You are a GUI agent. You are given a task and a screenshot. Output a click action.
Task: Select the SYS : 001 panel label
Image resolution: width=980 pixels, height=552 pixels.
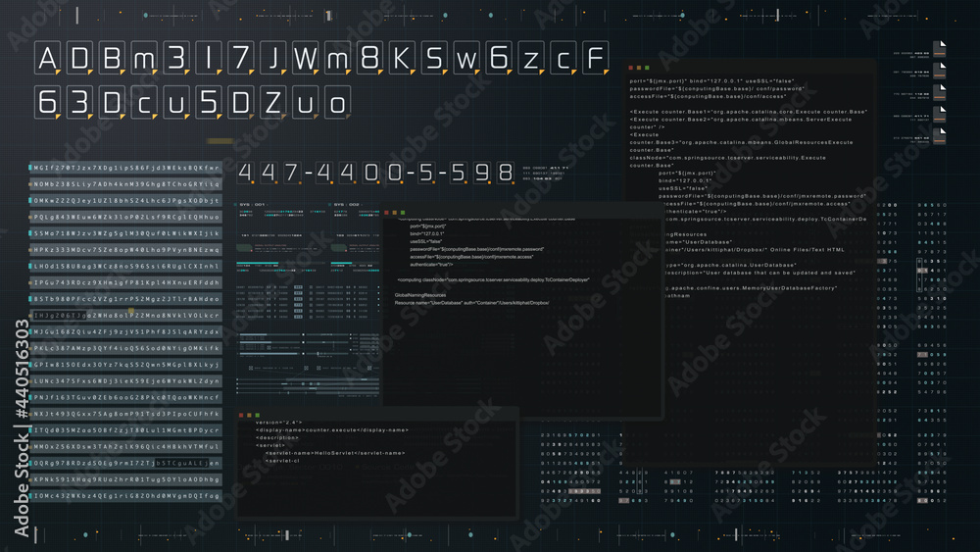coord(251,204)
